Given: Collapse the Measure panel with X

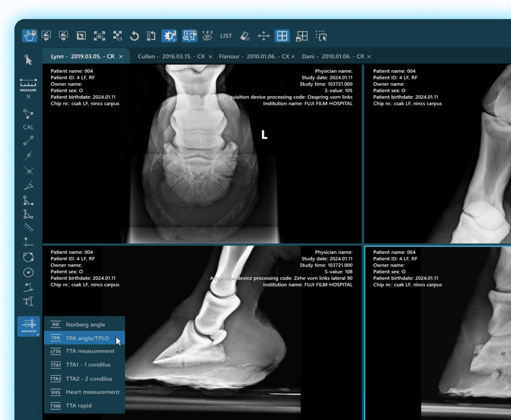Looking at the screenshot, I should click(x=28, y=97).
